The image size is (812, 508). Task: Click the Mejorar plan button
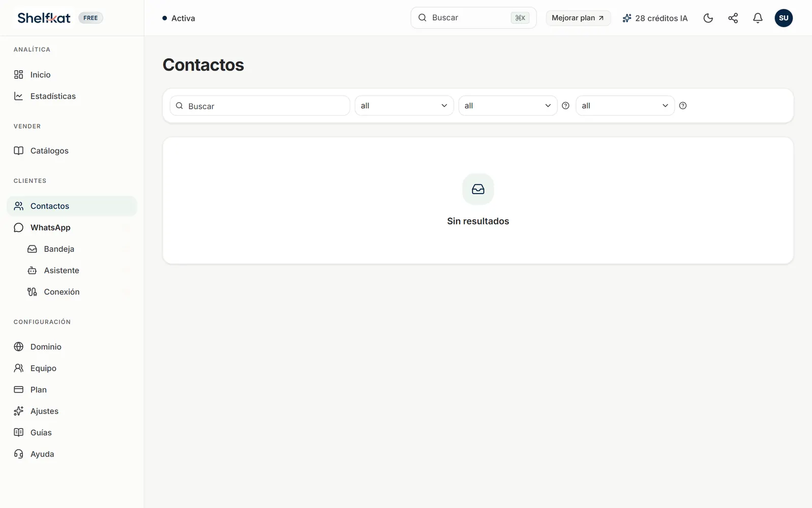pyautogui.click(x=578, y=18)
